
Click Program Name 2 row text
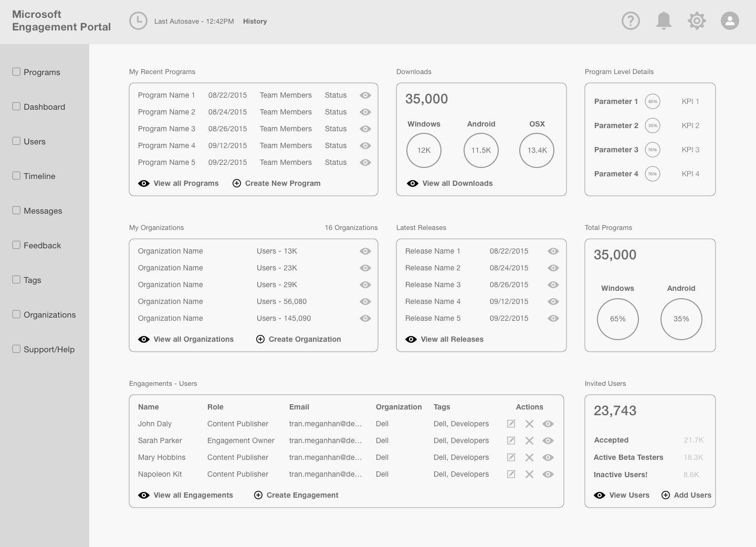pos(166,112)
